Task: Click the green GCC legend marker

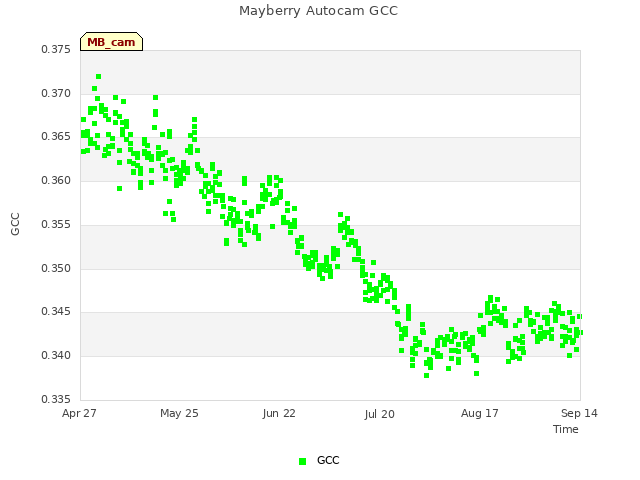Action: tap(302, 461)
